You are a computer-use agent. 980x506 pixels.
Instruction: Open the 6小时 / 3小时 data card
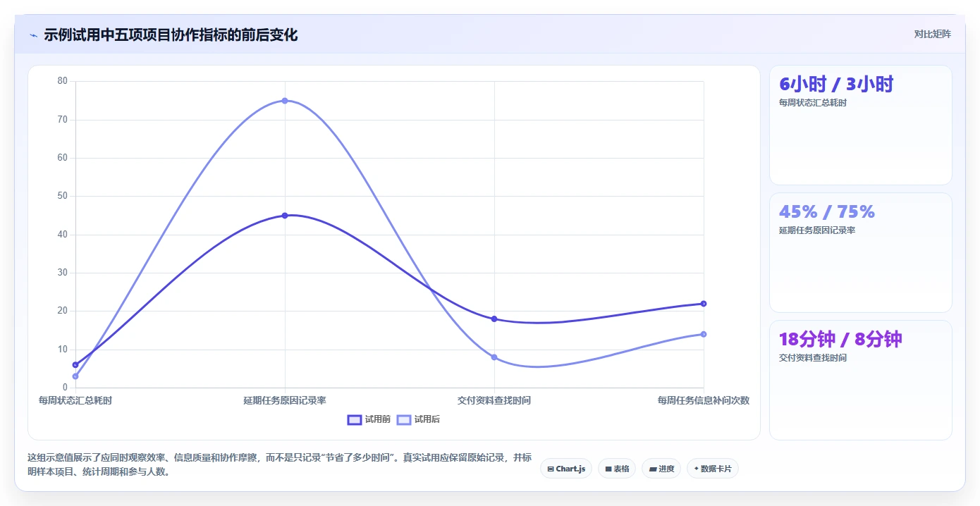click(861, 125)
